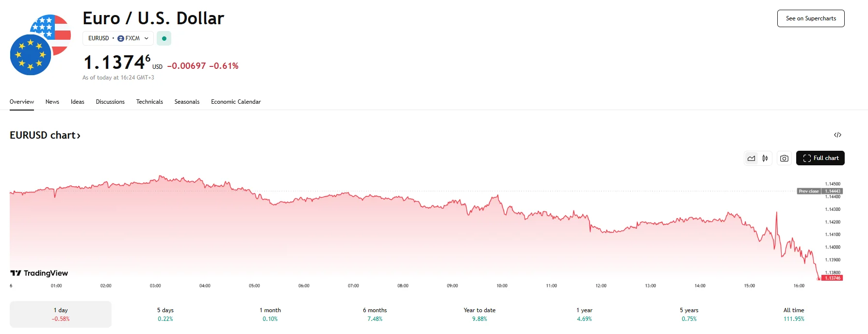This screenshot has width=868, height=334.
Task: Click the embed code icon
Action: coord(837,135)
